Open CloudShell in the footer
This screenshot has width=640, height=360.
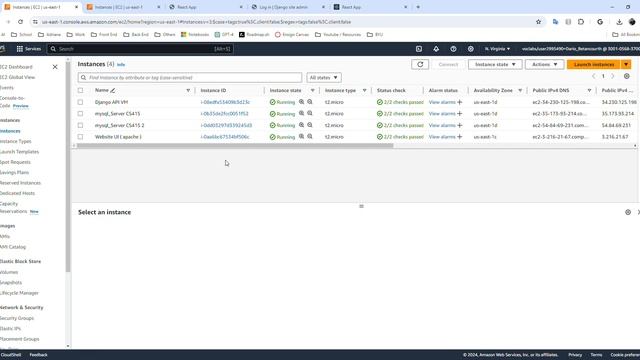click(x=11, y=355)
